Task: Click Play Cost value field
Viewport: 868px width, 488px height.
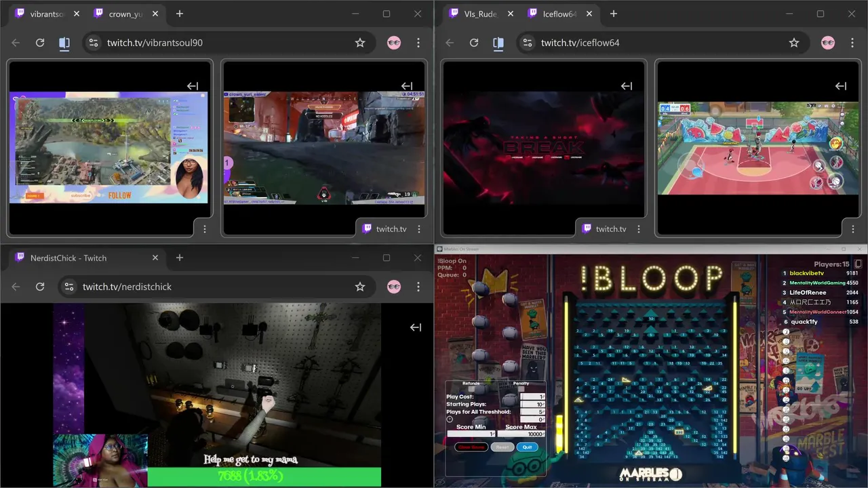Action: (532, 396)
